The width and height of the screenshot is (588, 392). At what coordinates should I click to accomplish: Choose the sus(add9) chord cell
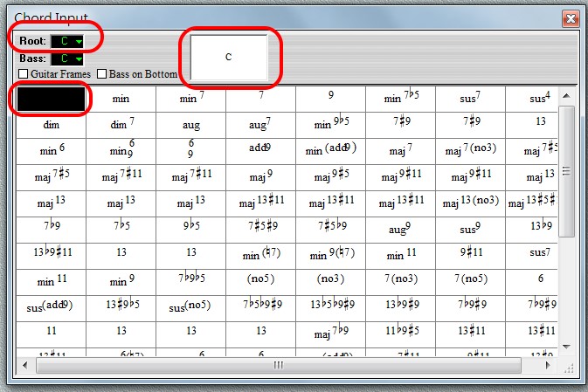51,309
